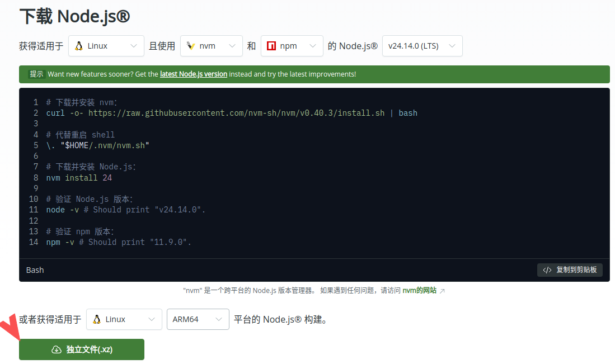615x364 pixels.
Task: Click the '# 代替重启 shell' comment line
Action: (x=81, y=135)
